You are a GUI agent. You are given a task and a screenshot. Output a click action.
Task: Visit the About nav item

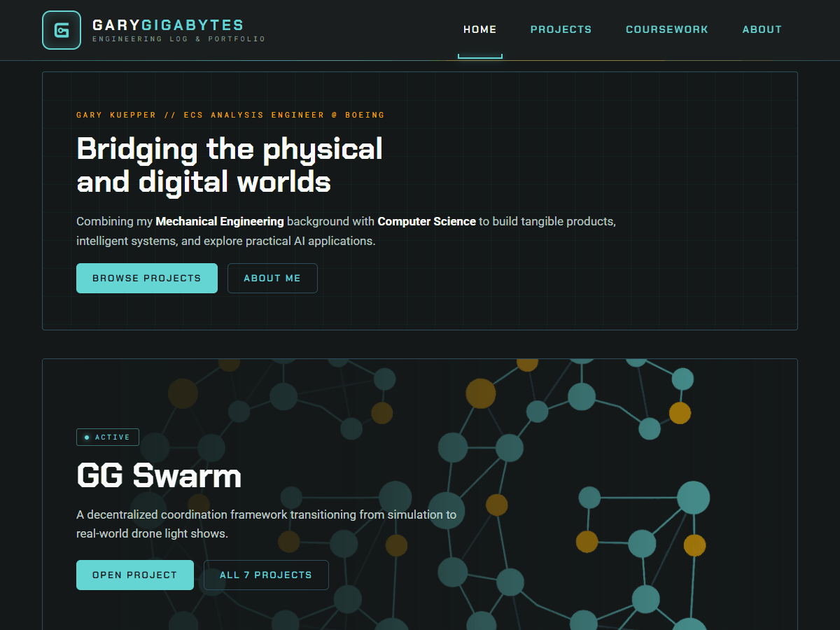(x=762, y=29)
